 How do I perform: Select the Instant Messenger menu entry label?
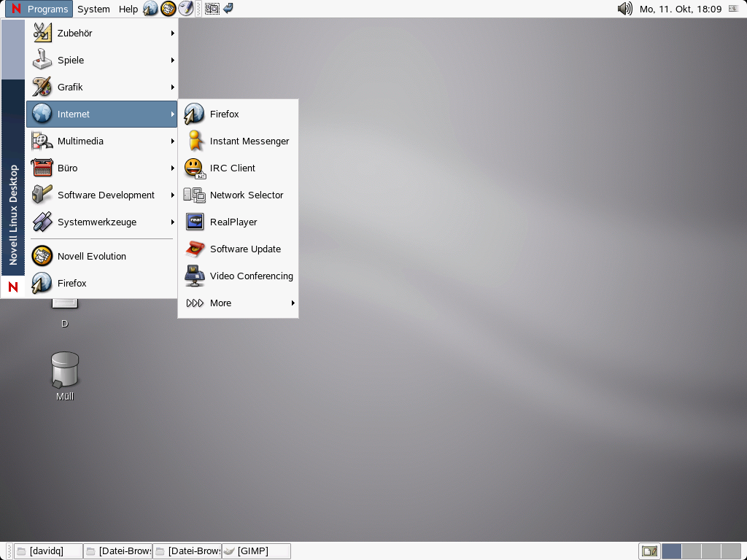click(x=249, y=141)
